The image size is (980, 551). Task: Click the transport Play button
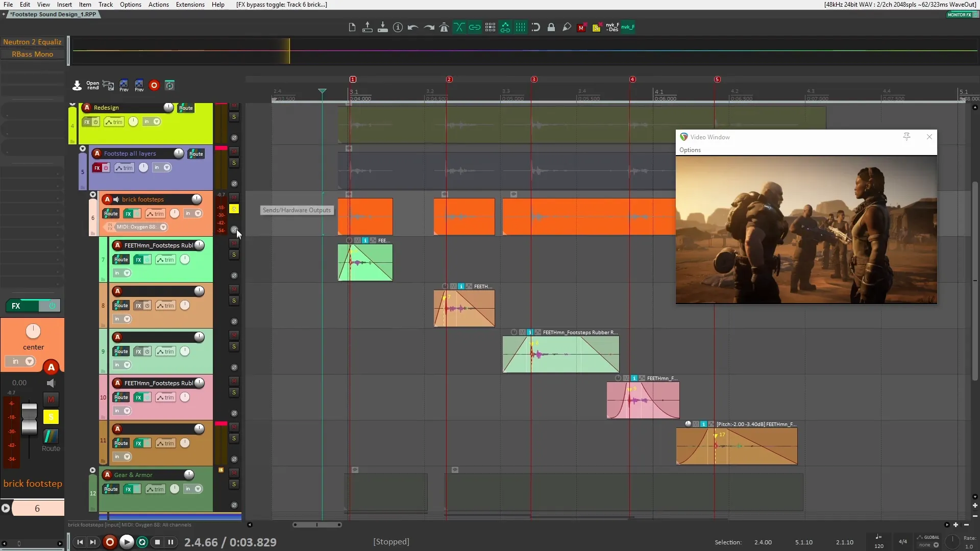[x=127, y=542]
